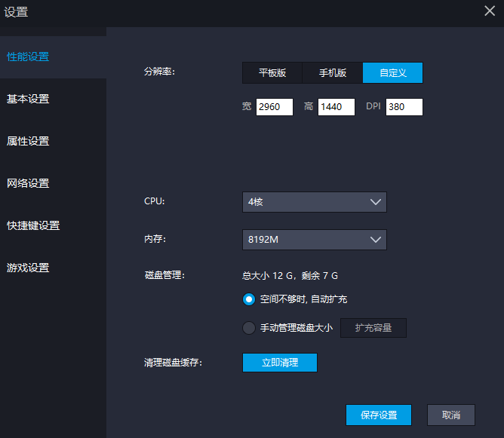Open 性能设置 in the sidebar
This screenshot has height=438, width=504.
[28, 57]
